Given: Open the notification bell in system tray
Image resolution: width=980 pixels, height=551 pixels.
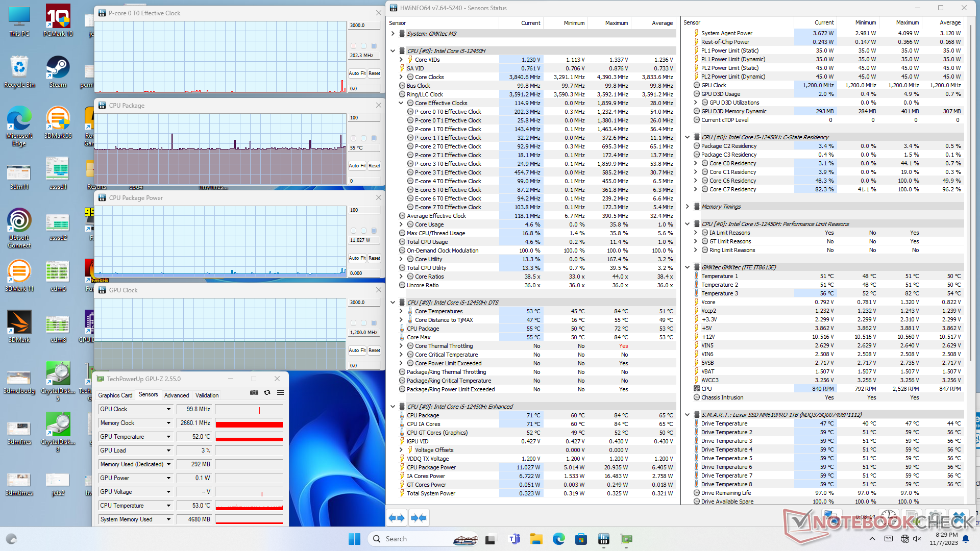Looking at the screenshot, I should tap(966, 539).
